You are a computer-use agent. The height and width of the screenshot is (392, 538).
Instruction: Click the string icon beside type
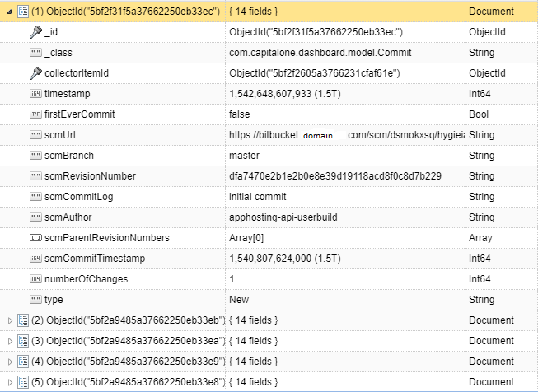(x=35, y=300)
